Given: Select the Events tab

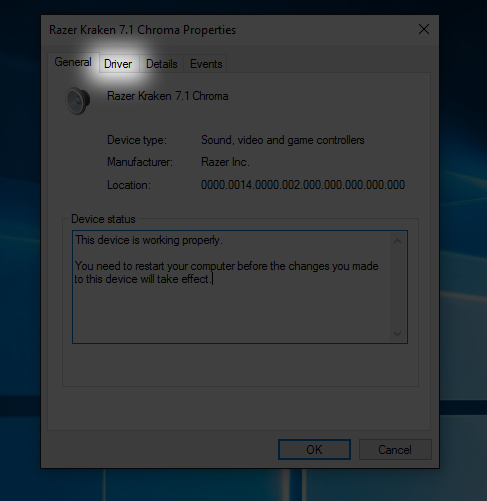Looking at the screenshot, I should 206,64.
